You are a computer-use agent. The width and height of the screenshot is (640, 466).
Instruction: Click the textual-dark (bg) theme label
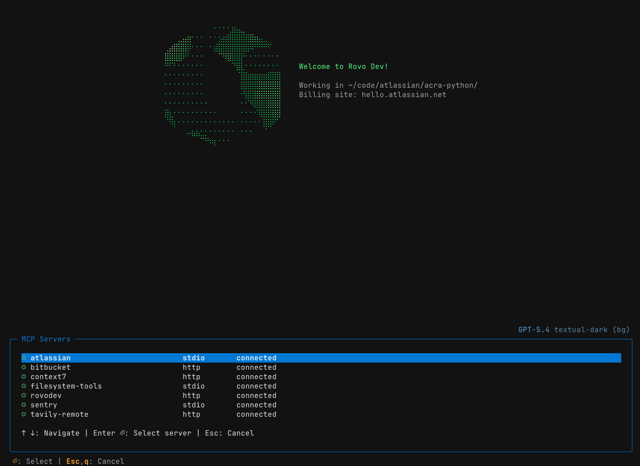click(592, 330)
